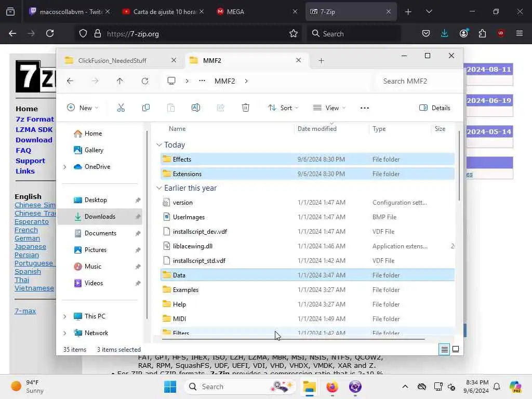This screenshot has height=399, width=532.
Task: Open the LZMA SDK link
Action: click(x=34, y=129)
